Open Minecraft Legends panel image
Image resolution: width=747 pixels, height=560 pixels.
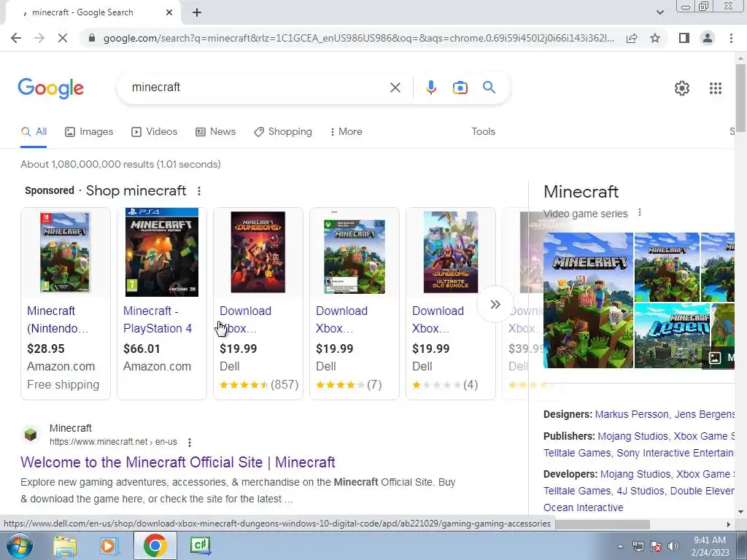(672, 335)
